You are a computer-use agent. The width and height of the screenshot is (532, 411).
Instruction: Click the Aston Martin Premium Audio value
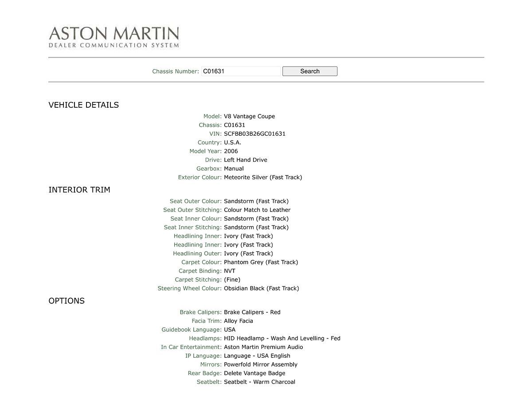tap(263, 347)
